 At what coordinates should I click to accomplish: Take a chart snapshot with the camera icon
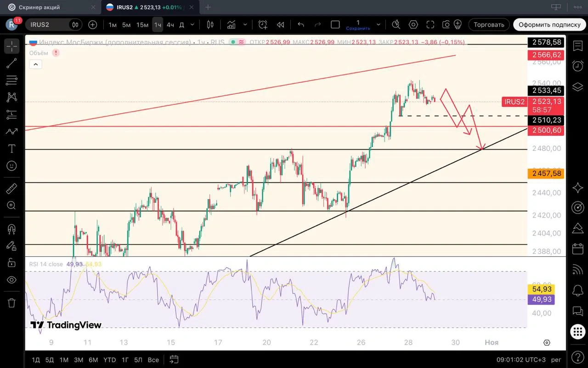point(446,24)
